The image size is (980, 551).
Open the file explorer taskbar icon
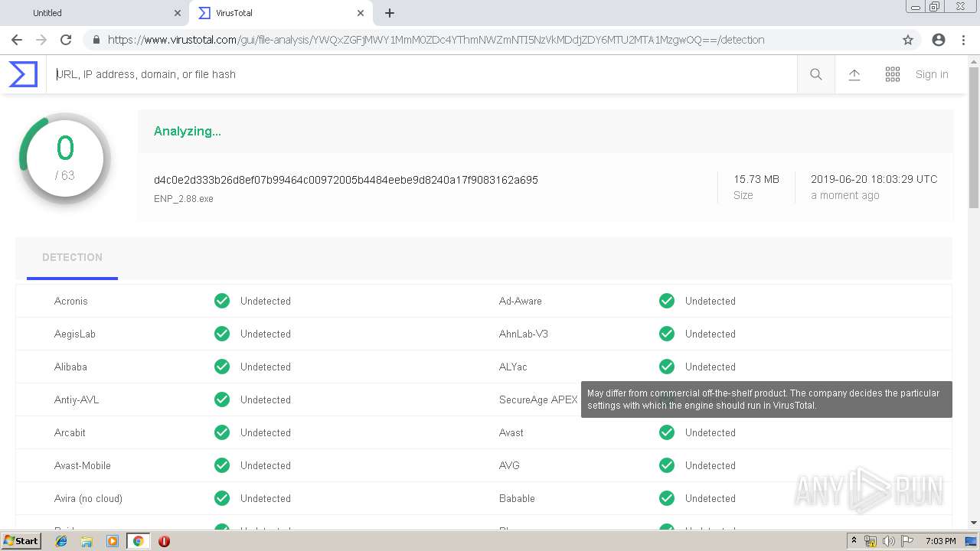(x=87, y=541)
